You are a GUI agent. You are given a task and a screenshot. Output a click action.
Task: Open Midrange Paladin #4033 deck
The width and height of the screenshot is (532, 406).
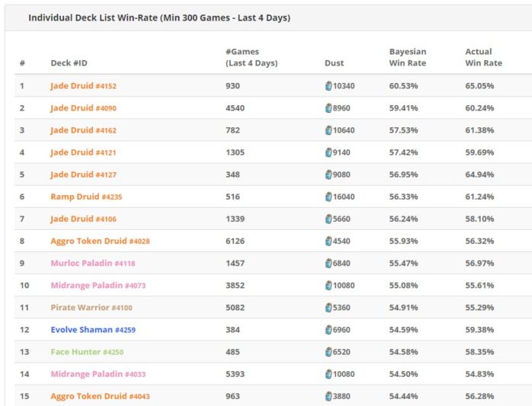point(98,374)
